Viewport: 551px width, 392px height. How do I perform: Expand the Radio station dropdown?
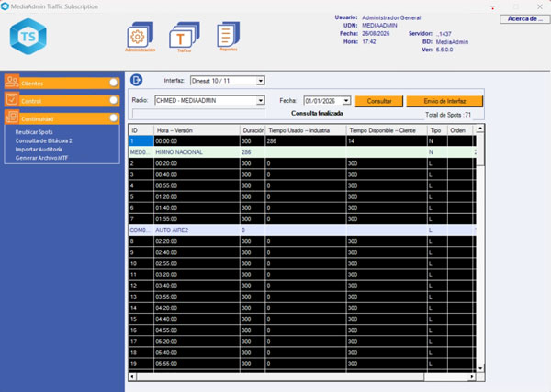click(261, 100)
